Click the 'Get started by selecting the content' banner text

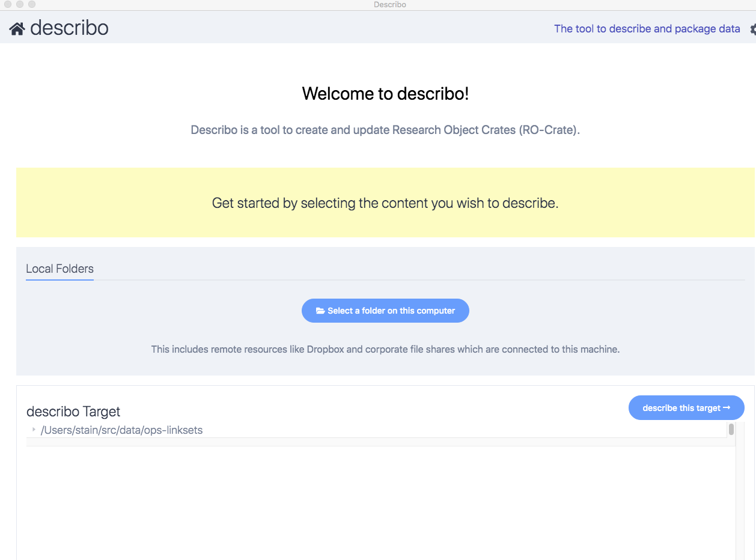point(385,203)
